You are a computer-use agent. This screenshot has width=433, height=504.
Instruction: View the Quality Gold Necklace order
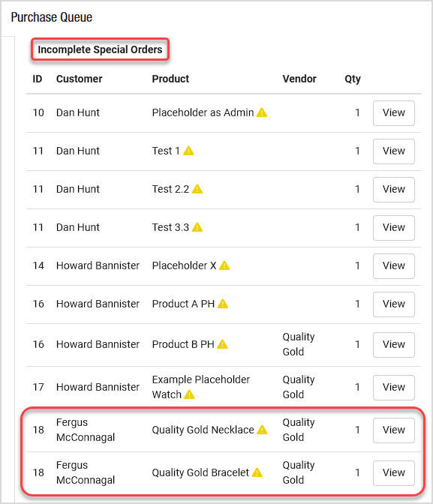394,430
